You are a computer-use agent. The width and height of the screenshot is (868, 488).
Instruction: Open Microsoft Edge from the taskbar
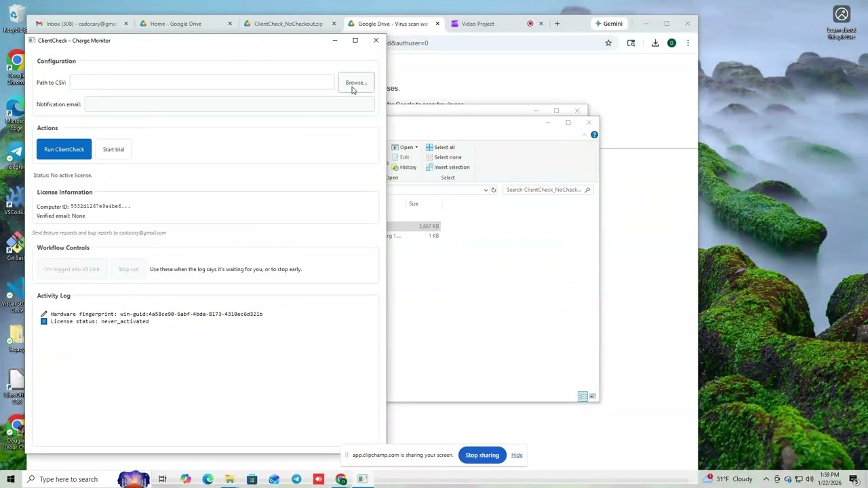(x=208, y=479)
